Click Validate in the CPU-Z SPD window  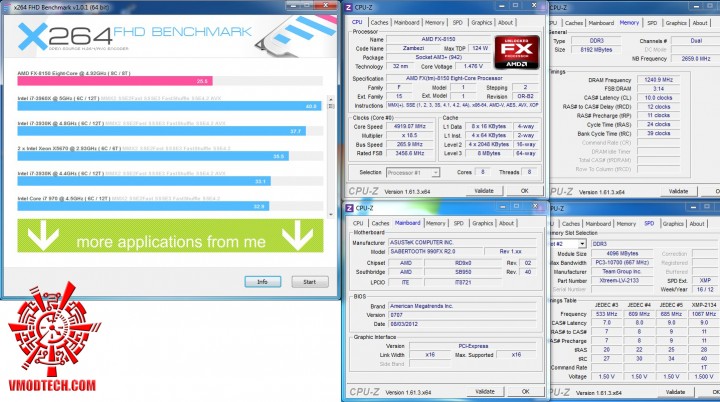[x=675, y=392]
